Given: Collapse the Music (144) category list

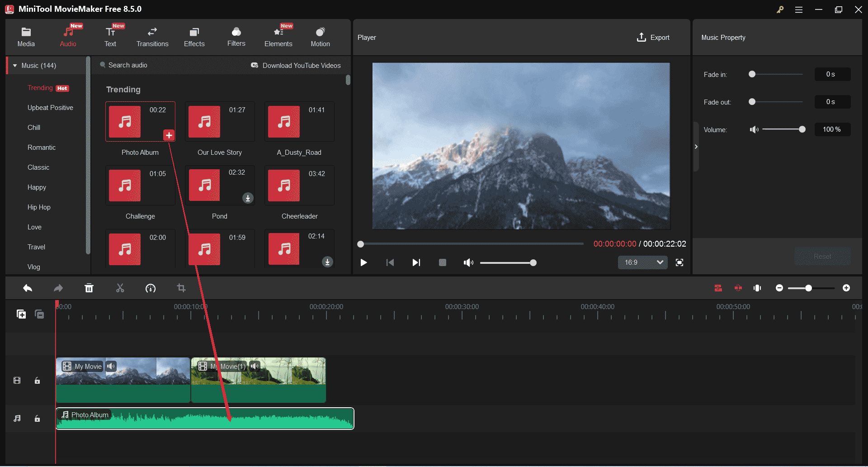Looking at the screenshot, I should coord(15,65).
